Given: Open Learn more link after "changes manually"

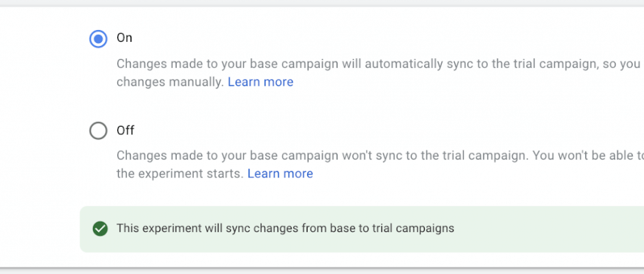Looking at the screenshot, I should click(x=260, y=82).
